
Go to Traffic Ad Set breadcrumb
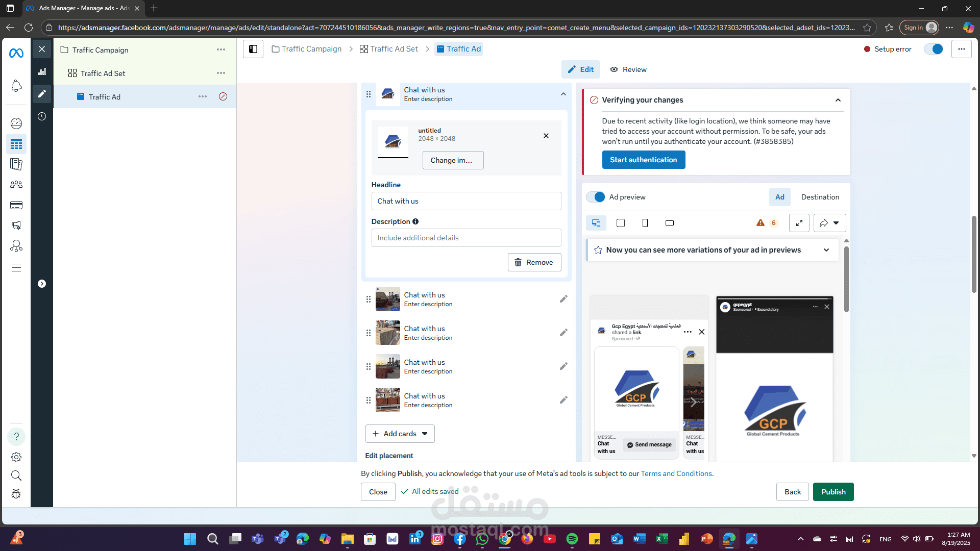[x=389, y=49]
